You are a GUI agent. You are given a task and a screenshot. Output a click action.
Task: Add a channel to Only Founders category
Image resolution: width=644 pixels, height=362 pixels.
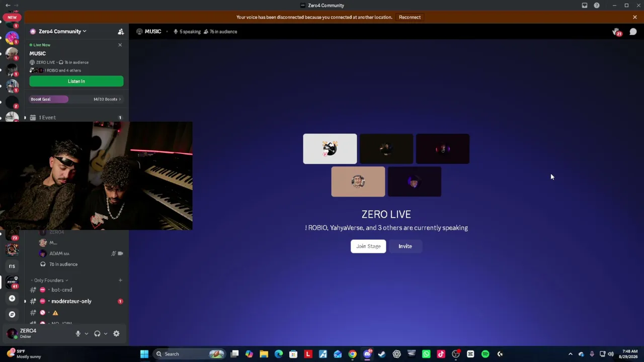[120, 280]
